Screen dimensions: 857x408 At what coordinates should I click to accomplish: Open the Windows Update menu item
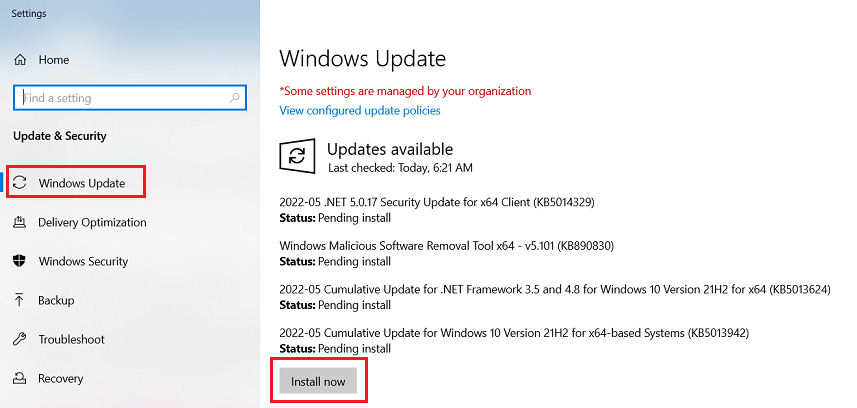point(82,183)
